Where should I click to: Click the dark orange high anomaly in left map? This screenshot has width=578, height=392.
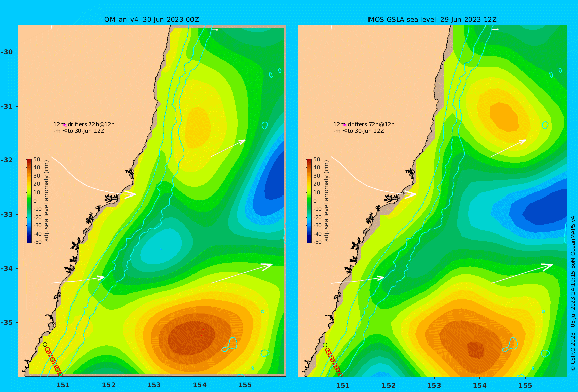pyautogui.click(x=191, y=339)
